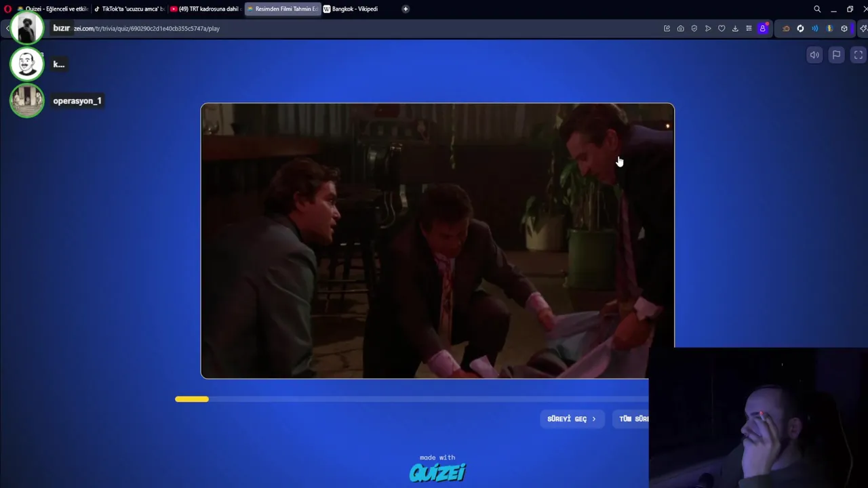Click the circular sync arrows extension icon
Image resolution: width=868 pixels, height=488 pixels.
[800, 28]
